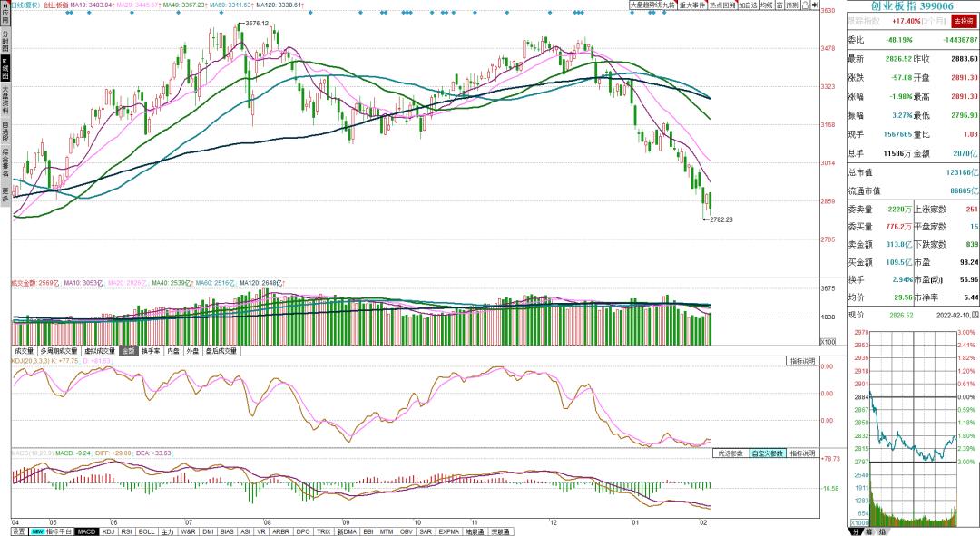Image resolution: width=980 pixels, height=536 pixels.
Task: Select the 主力 indicator tab
Action: coord(168,531)
